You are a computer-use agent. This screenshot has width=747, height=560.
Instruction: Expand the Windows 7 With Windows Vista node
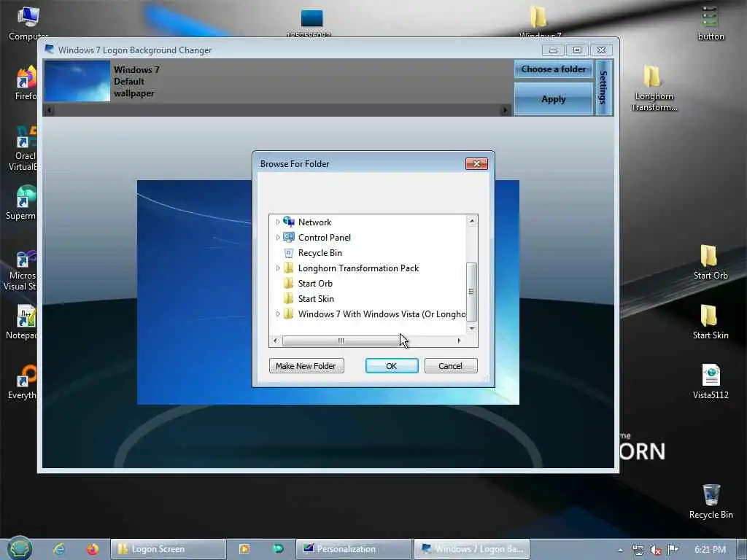[x=278, y=314]
